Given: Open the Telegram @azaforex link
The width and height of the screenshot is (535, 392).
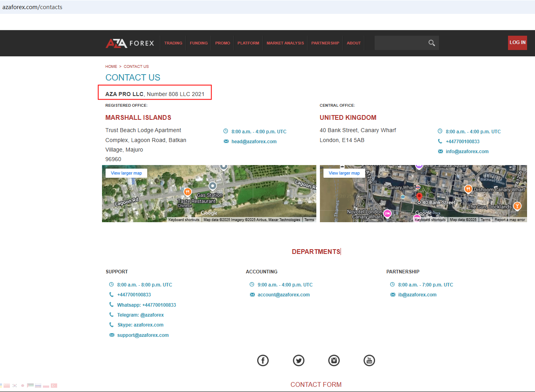Looking at the screenshot, I should [140, 315].
